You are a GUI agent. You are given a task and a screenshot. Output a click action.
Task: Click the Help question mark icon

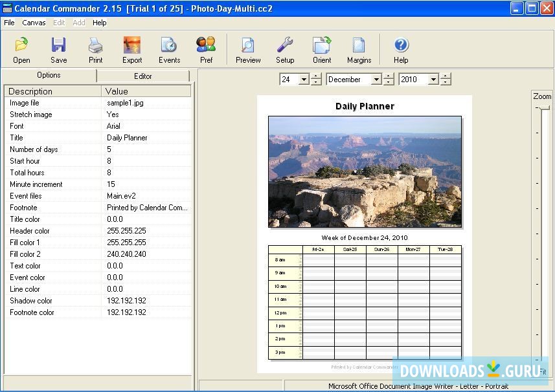coord(401,45)
